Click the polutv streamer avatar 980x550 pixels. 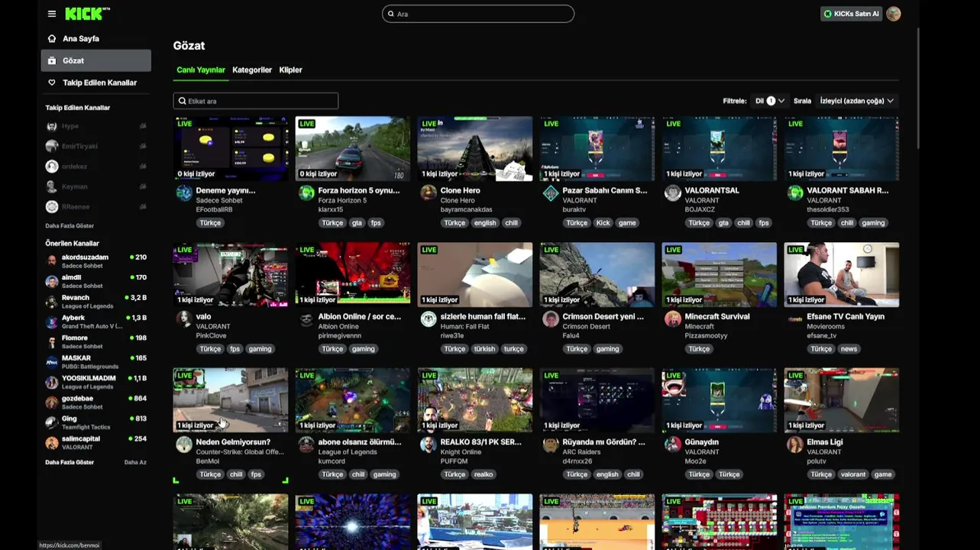pyautogui.click(x=795, y=445)
